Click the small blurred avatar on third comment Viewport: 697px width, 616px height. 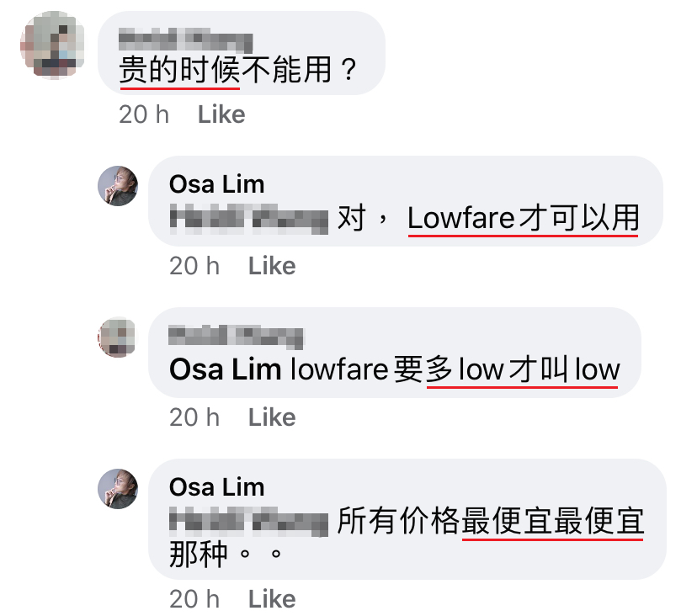point(118,337)
